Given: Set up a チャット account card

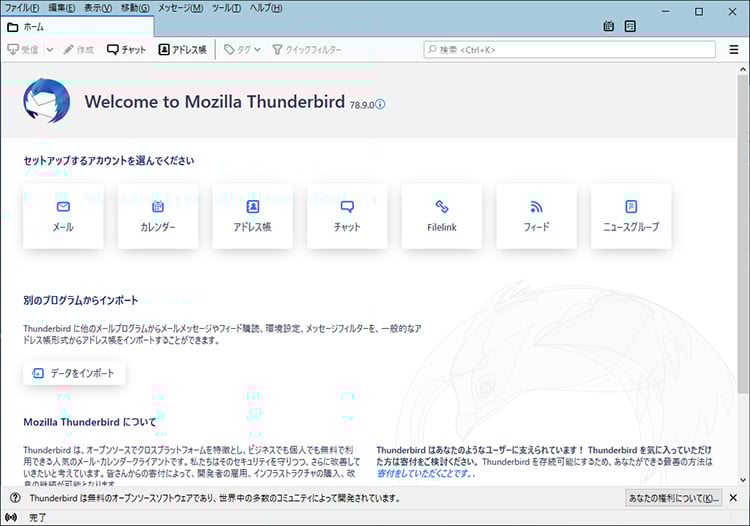Looking at the screenshot, I should pos(347,216).
